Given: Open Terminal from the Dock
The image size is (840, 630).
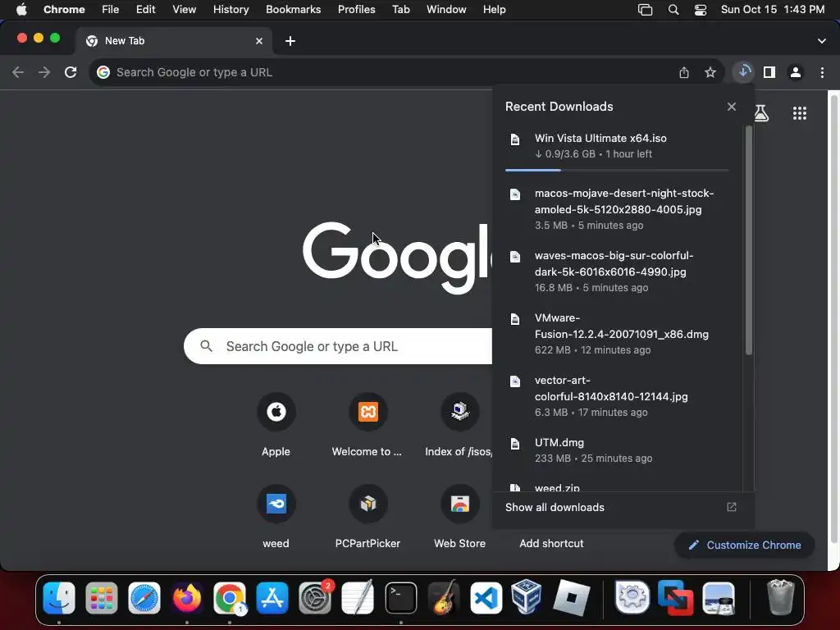Looking at the screenshot, I should [x=400, y=597].
